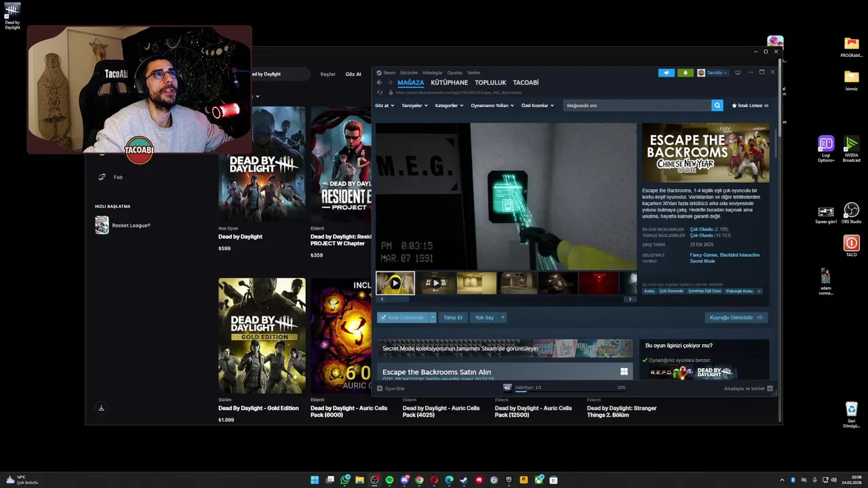This screenshot has width=868, height=488.
Task: Open dropdown arrow beside İstek Listesinde
Action: (433, 317)
